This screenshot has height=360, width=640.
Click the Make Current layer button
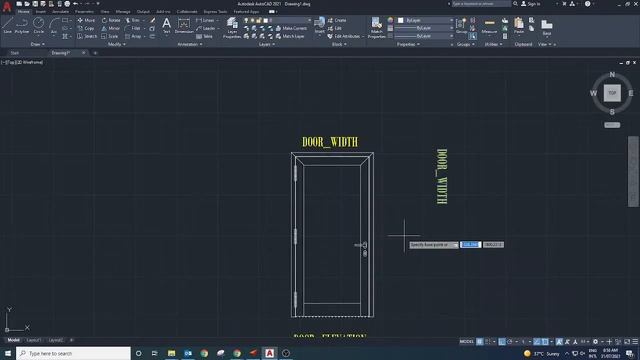291,28
